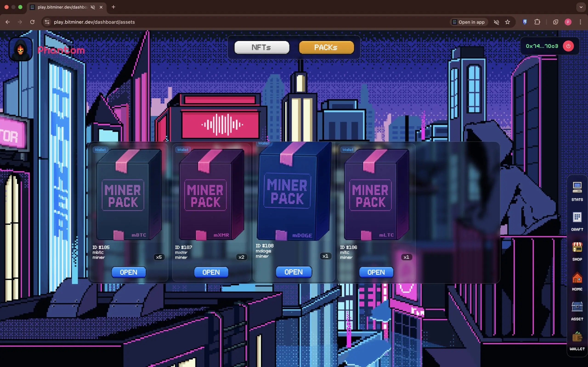
Task: Open the ASSET chest panel
Action: (577, 308)
